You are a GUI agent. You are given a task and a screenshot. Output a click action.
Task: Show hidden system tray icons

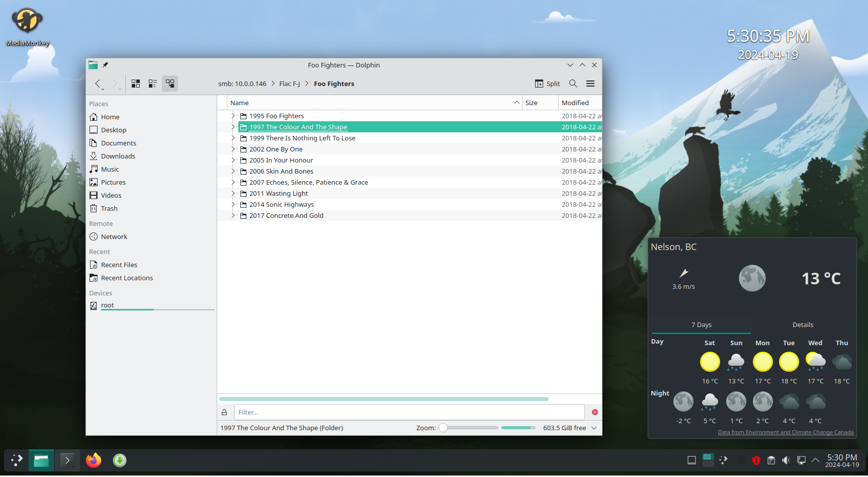816,460
